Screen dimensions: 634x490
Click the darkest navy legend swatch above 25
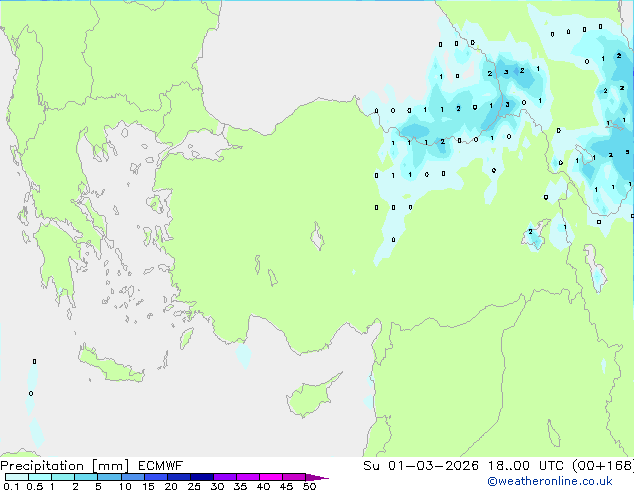click(202, 477)
